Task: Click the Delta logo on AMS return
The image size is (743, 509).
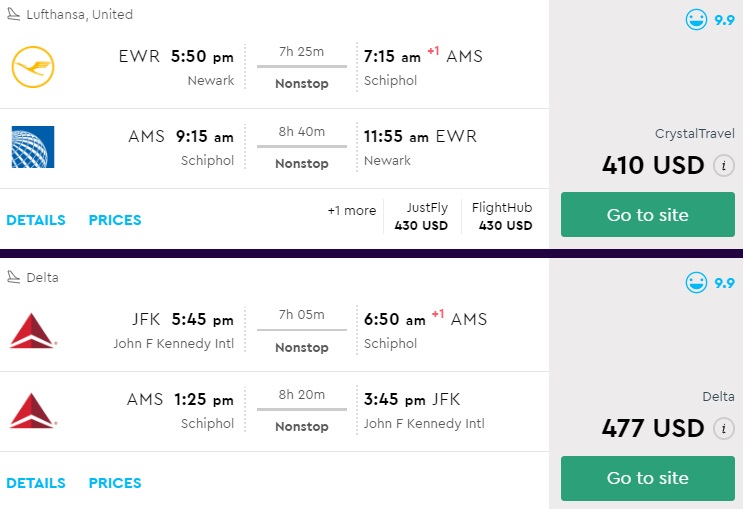Action: coord(32,410)
